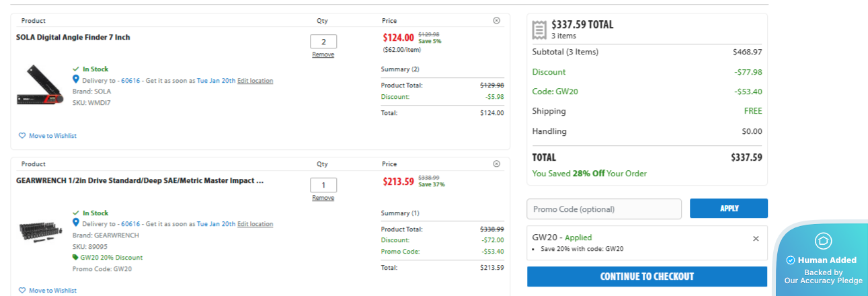Click receipt icon beside order total
Image resolution: width=868 pixels, height=296 pixels.
(539, 30)
